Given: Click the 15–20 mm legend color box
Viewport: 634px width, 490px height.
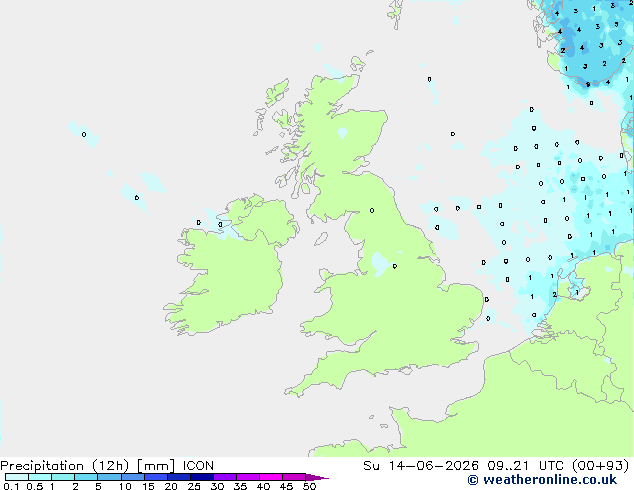Looking at the screenshot, I should 156,477.
